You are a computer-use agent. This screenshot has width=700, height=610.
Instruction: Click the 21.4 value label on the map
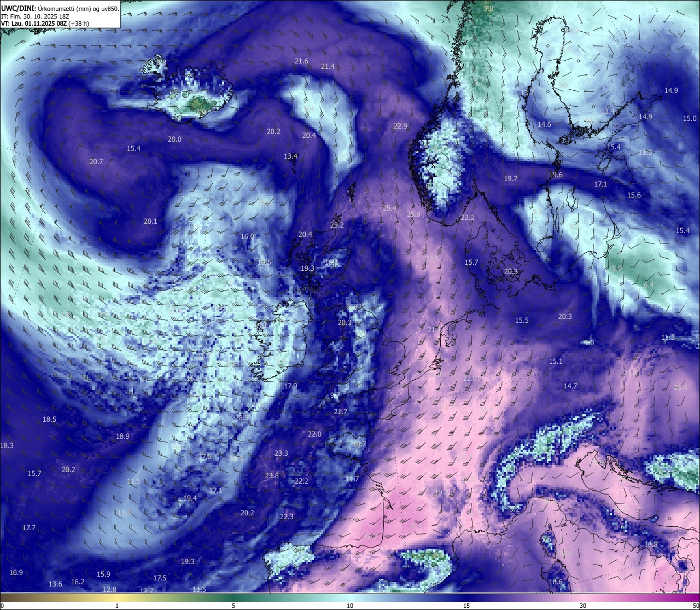point(328,67)
